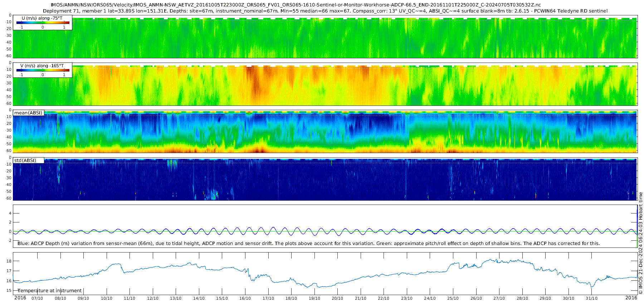Image resolution: width=644 pixels, height=304 pixels.
Task: Click the 19/10 date tick label
Action: [x=314, y=298]
